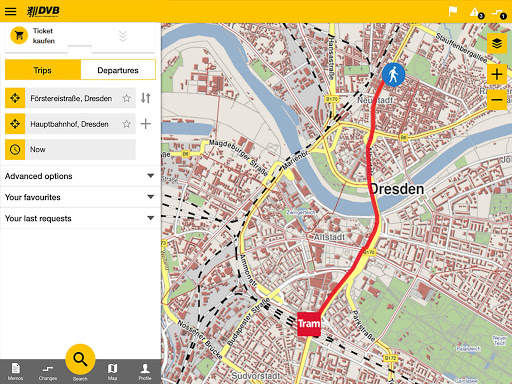Open Profile in bottom bar
512x384 pixels.
(x=145, y=372)
